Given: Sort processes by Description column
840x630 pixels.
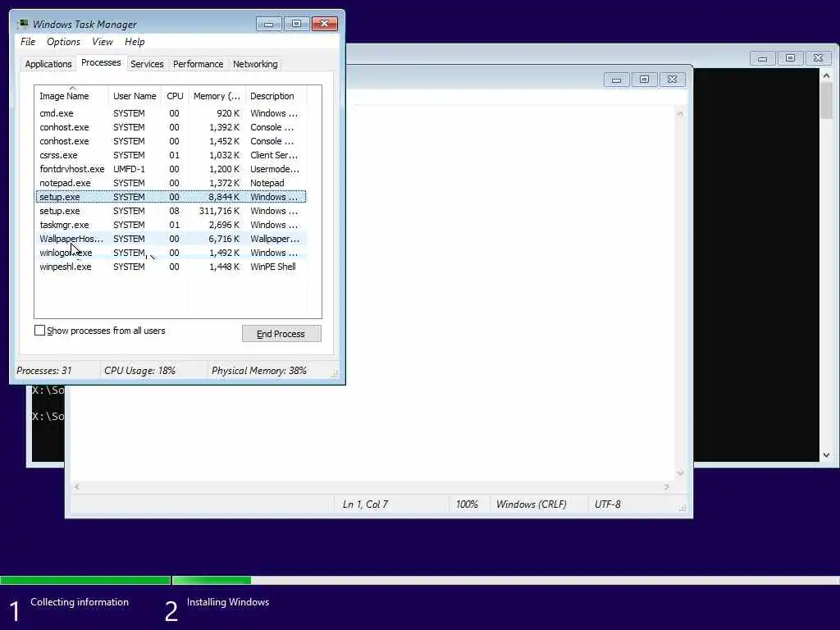Looking at the screenshot, I should [x=276, y=96].
